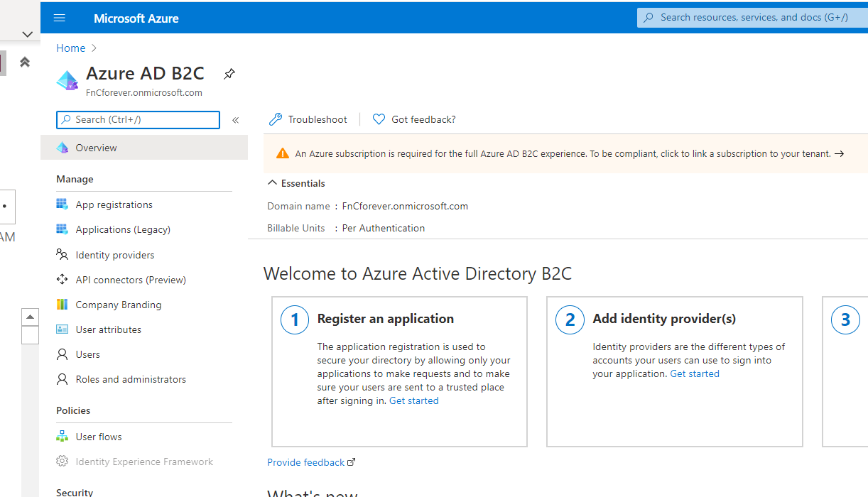Screen dimensions: 868x497
Task: Click breadcrumb chevron after Home
Action: (94, 48)
